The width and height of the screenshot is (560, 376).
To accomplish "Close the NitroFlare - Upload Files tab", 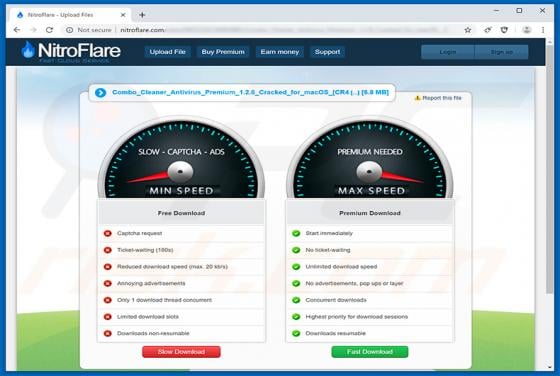I will coord(123,15).
